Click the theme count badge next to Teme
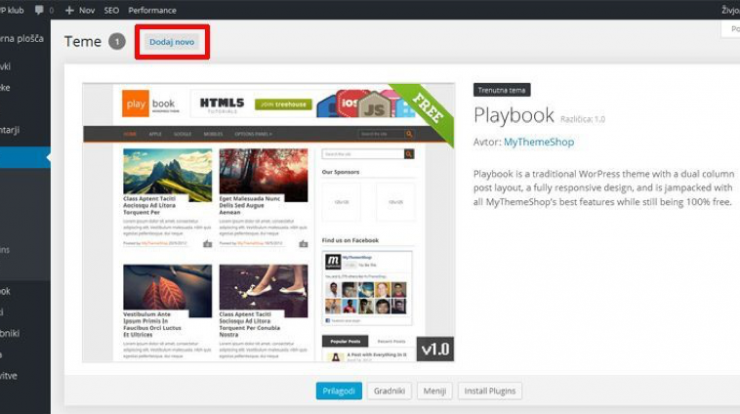This screenshot has width=740, height=414. 117,42
